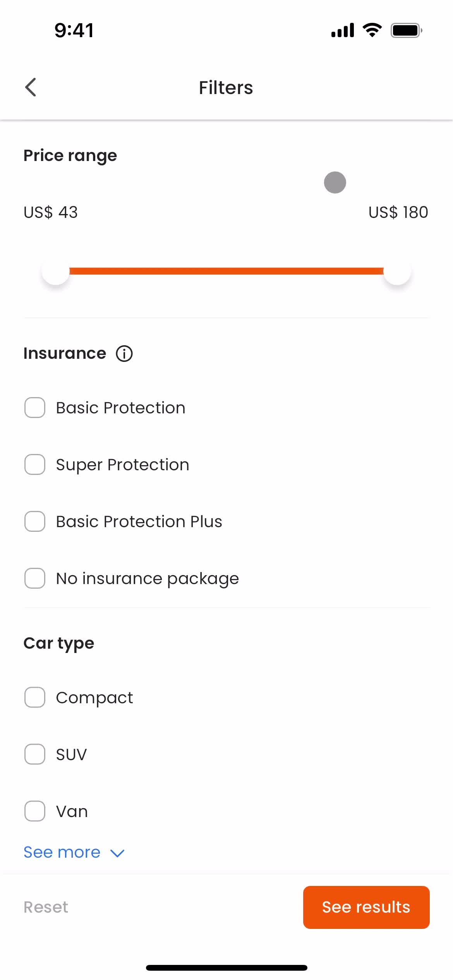This screenshot has height=980, width=453.
Task: Select the SUV checkbox
Action: [35, 754]
